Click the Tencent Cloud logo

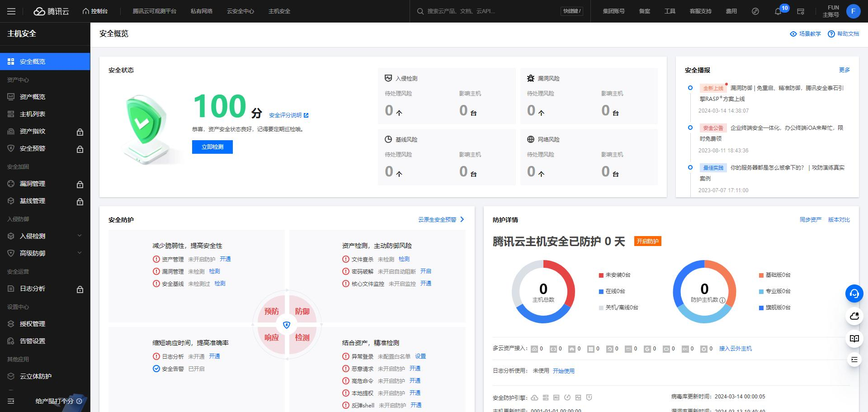pos(52,11)
